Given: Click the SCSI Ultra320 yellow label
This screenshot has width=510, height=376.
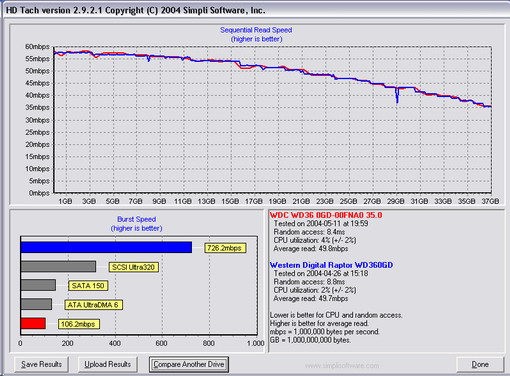Looking at the screenshot, I should 133,267.
